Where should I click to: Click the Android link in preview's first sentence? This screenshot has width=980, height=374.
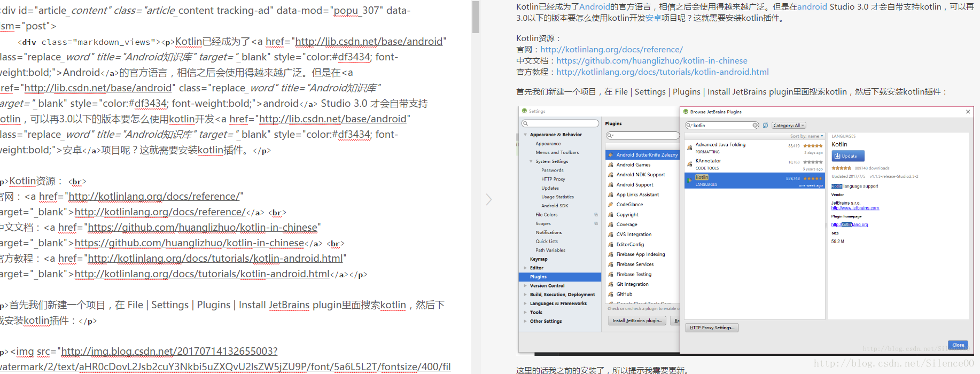[x=595, y=7]
